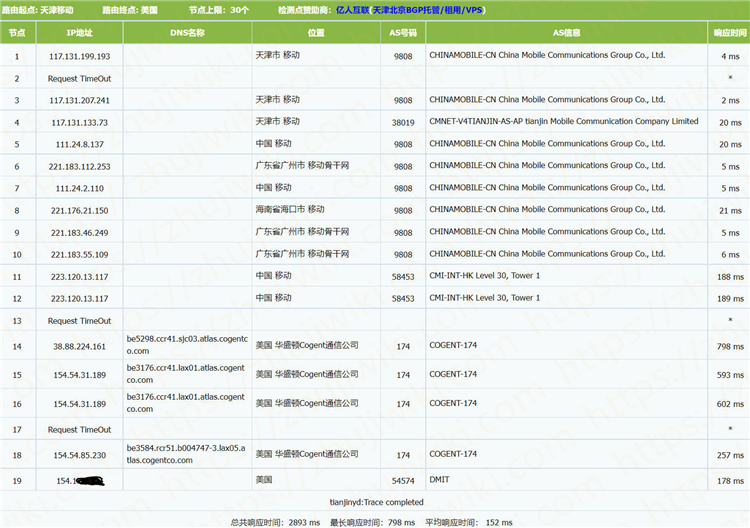Click location 美国 in node 19 row
This screenshot has width=750, height=528.
click(264, 479)
